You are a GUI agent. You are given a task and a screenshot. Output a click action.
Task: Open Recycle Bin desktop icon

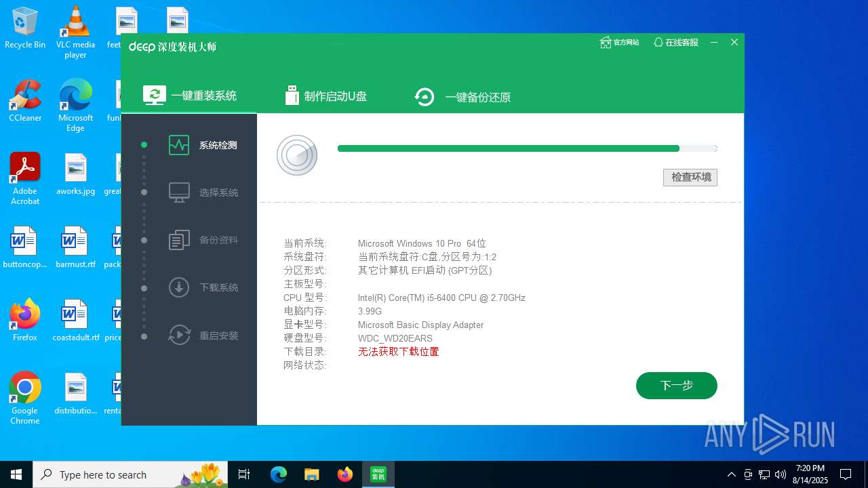pyautogui.click(x=25, y=28)
